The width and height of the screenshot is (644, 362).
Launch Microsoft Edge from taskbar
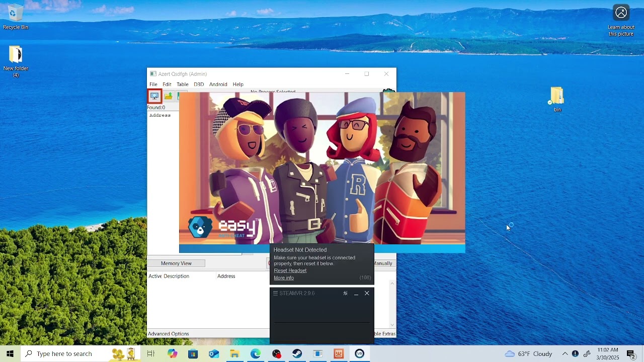(256, 353)
